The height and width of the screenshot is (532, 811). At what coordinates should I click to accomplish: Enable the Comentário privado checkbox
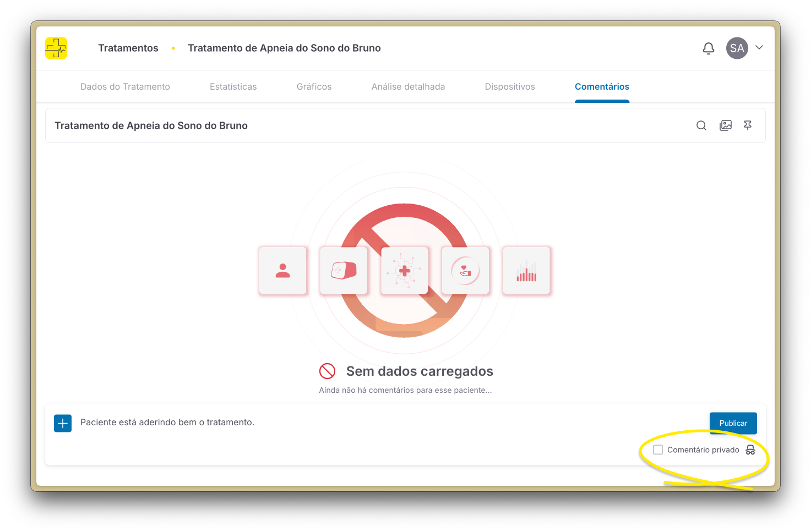[x=658, y=450]
